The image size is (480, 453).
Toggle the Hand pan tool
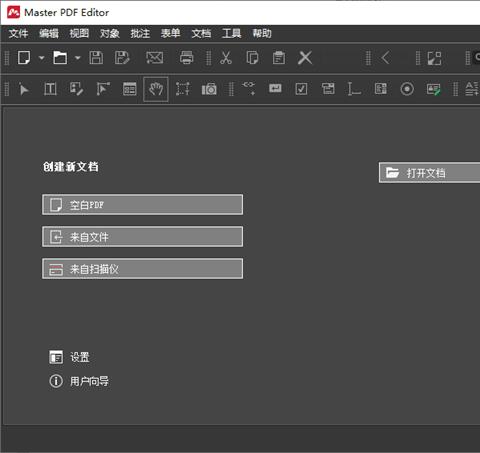[156, 89]
